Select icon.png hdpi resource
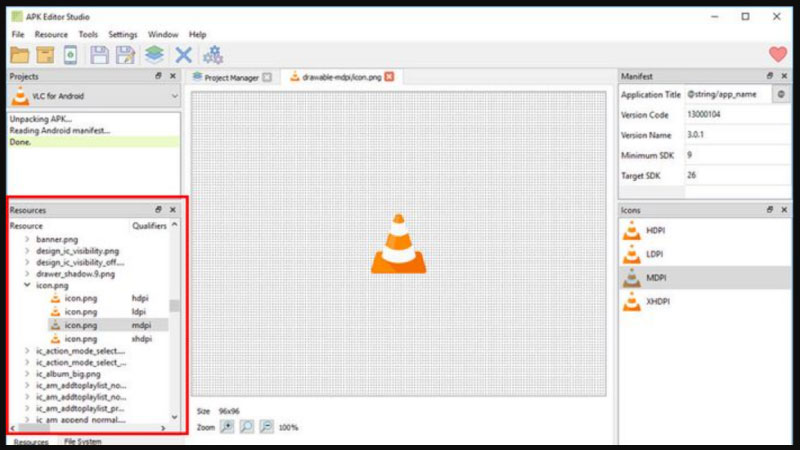800x450 pixels. coord(108,298)
